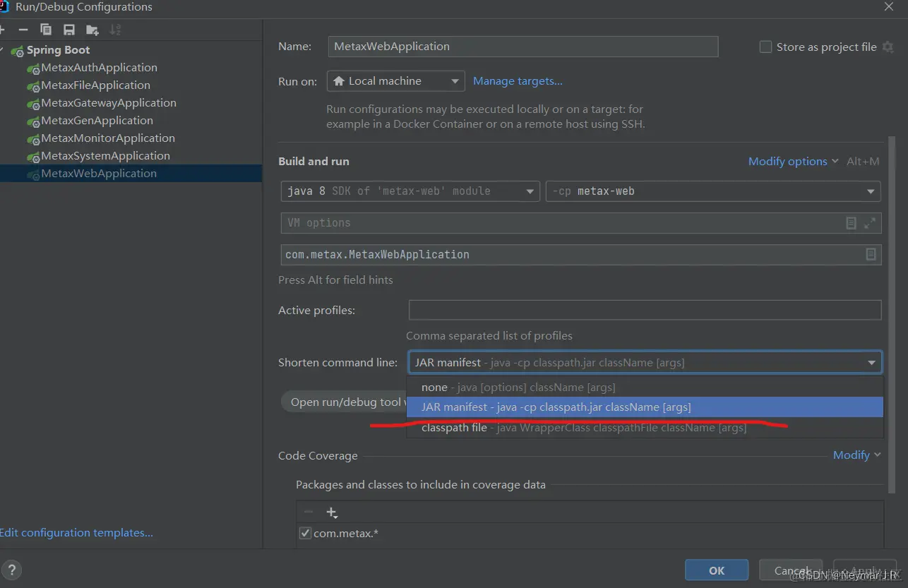Click the gear icon beside Store as project file
Image resolution: width=908 pixels, height=588 pixels.
(888, 47)
